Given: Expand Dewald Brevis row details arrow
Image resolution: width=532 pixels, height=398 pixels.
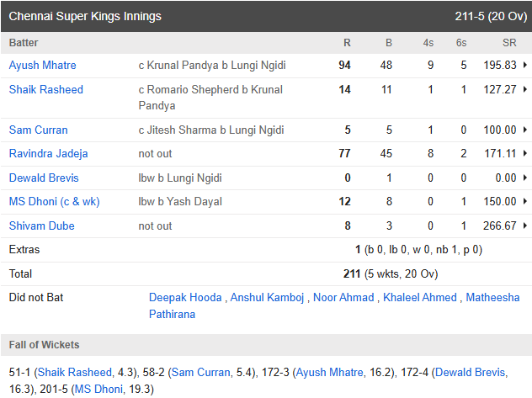Looking at the screenshot, I should click(x=525, y=178).
